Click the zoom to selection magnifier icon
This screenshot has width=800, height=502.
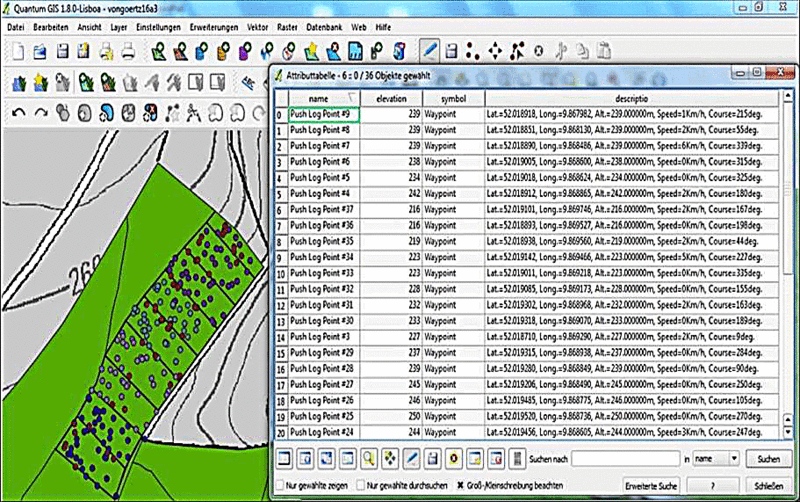coord(368,457)
